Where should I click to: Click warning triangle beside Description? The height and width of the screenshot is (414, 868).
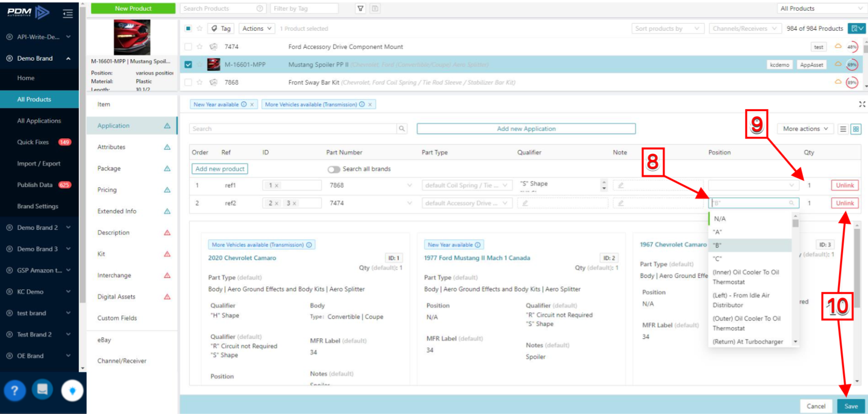click(167, 233)
